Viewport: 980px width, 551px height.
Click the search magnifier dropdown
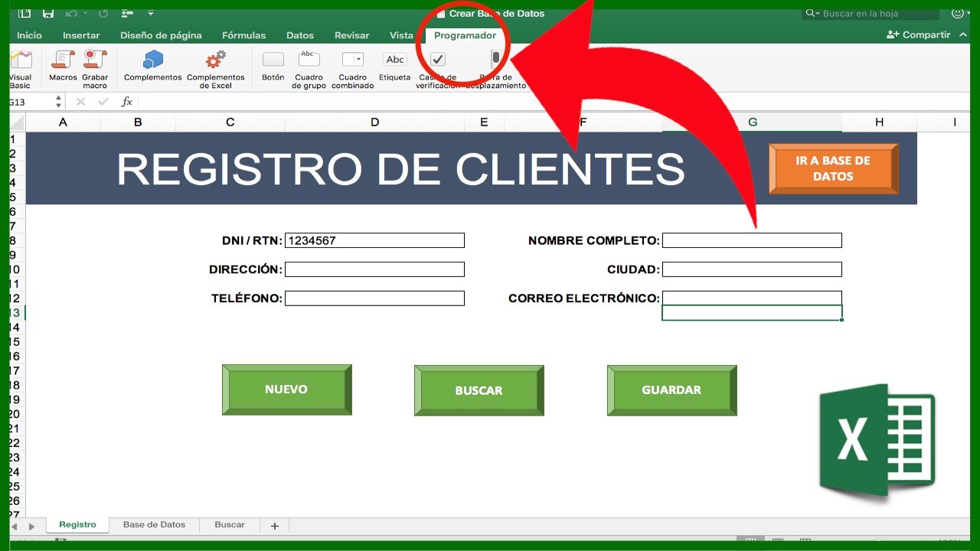[x=812, y=14]
